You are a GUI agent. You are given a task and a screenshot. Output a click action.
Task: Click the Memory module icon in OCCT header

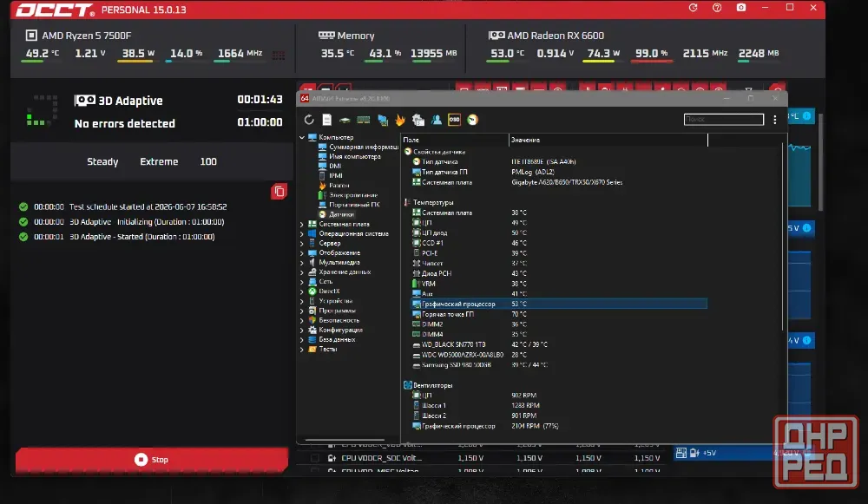(x=326, y=36)
